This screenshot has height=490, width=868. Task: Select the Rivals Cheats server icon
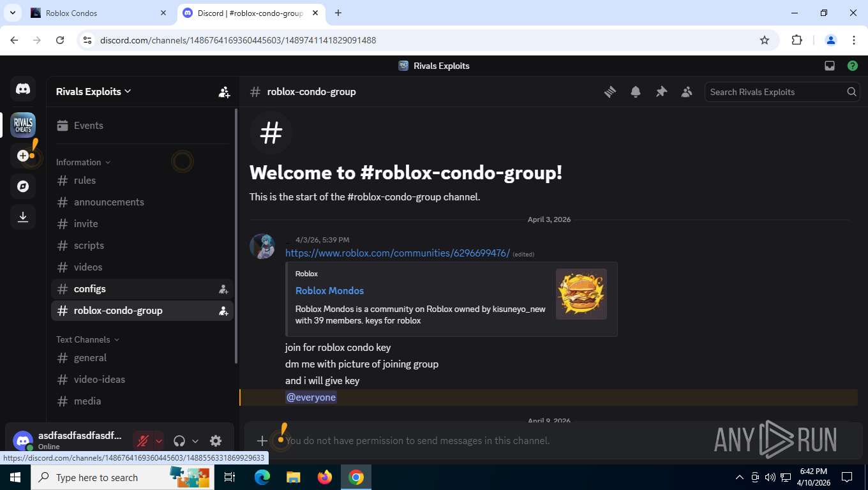click(x=23, y=125)
